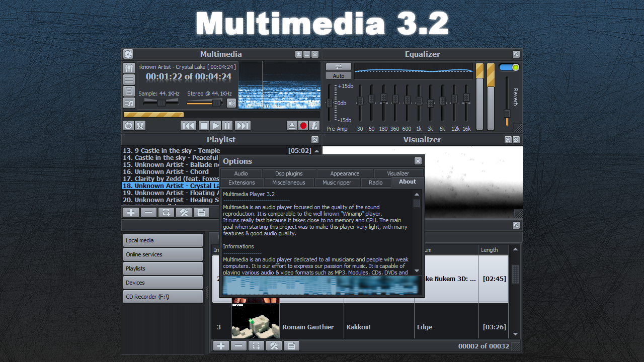Select playlist track 16 Unknown Artist - Chord
644x362 pixels.
pos(171,171)
